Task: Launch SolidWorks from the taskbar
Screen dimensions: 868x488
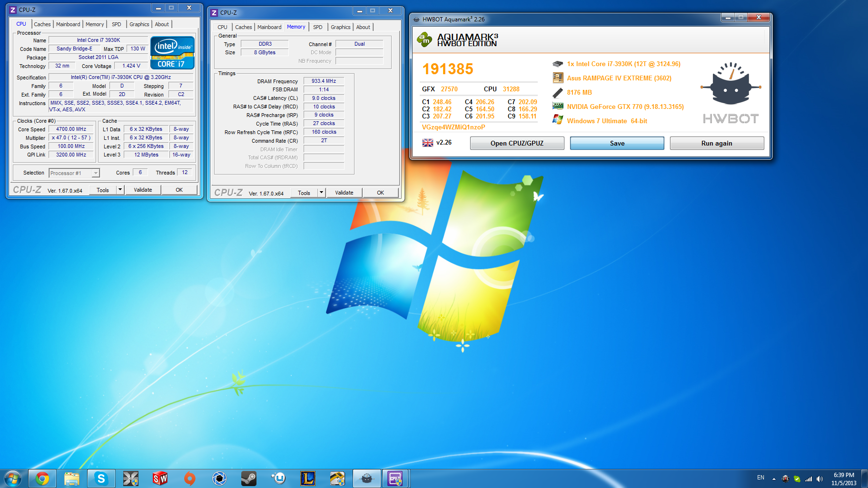Action: pyautogui.click(x=160, y=478)
